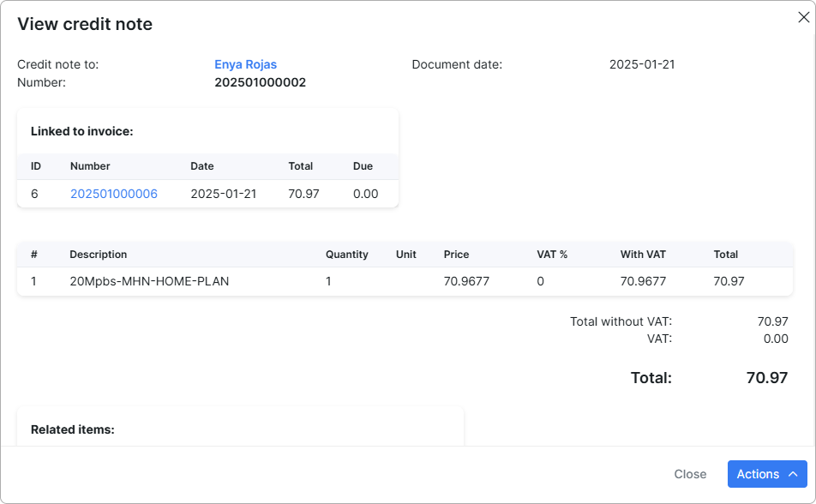The width and height of the screenshot is (816, 504).
Task: Click the 'Related items:' heading
Action: tap(73, 429)
